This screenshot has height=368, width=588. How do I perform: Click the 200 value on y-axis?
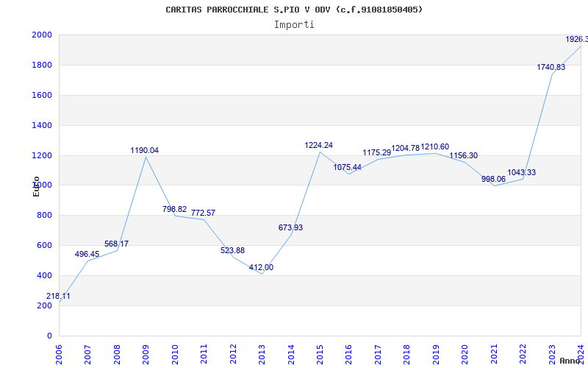(x=44, y=305)
